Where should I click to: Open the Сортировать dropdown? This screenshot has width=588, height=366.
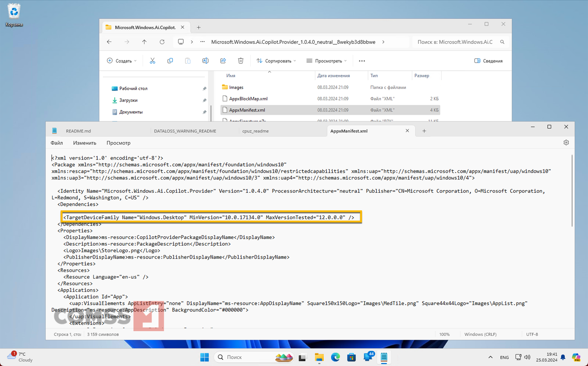pyautogui.click(x=276, y=61)
